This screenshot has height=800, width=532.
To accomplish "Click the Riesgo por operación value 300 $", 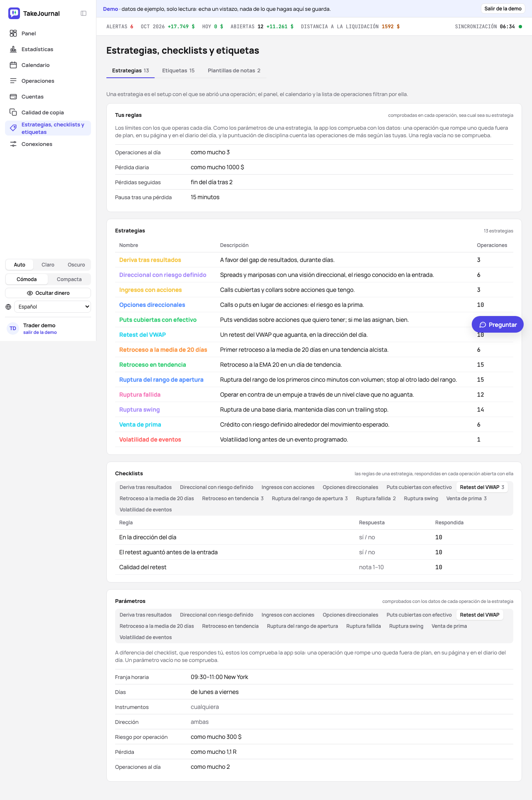I will click(216, 737).
